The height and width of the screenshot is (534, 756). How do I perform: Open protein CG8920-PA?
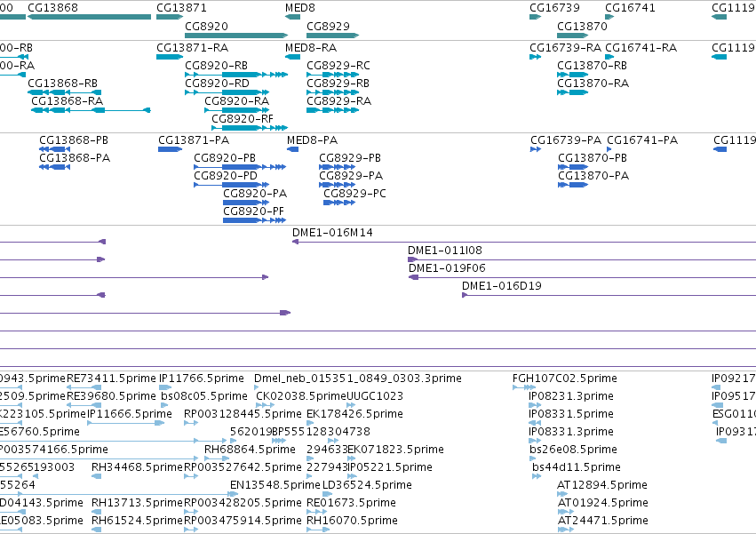pos(245,203)
